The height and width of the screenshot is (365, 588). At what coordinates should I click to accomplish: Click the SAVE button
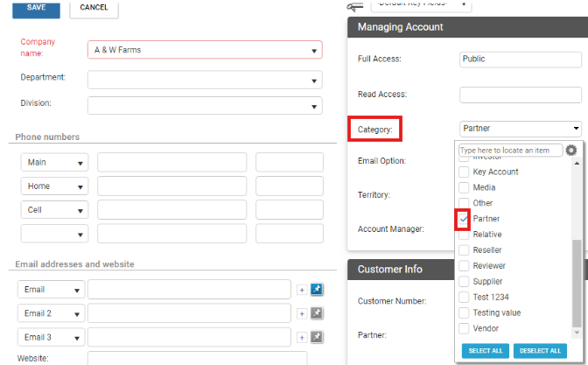36,8
